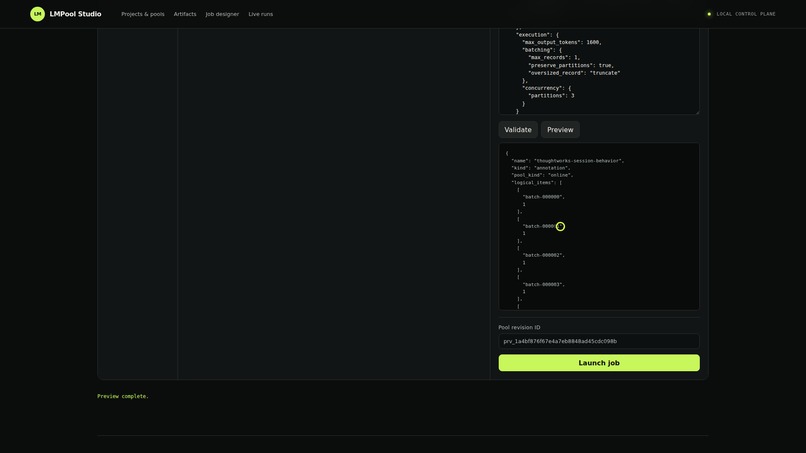Click the "preserve_partitions": true line

pos(571,65)
